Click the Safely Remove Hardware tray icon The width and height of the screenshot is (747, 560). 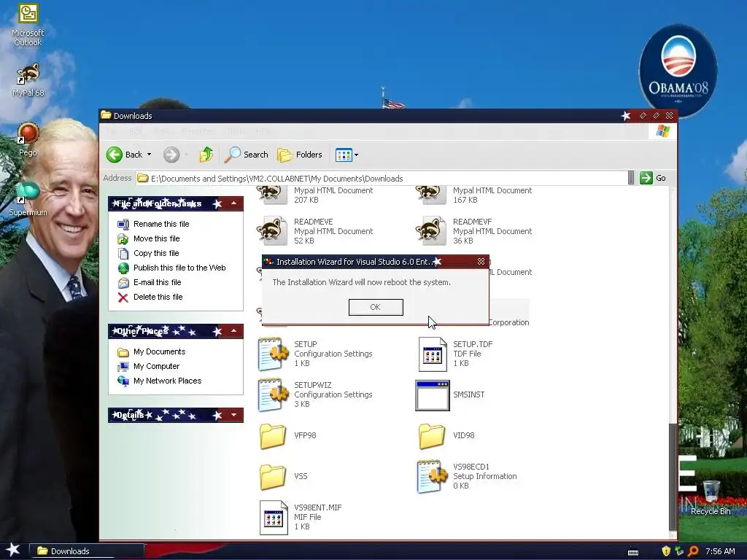coord(679,551)
